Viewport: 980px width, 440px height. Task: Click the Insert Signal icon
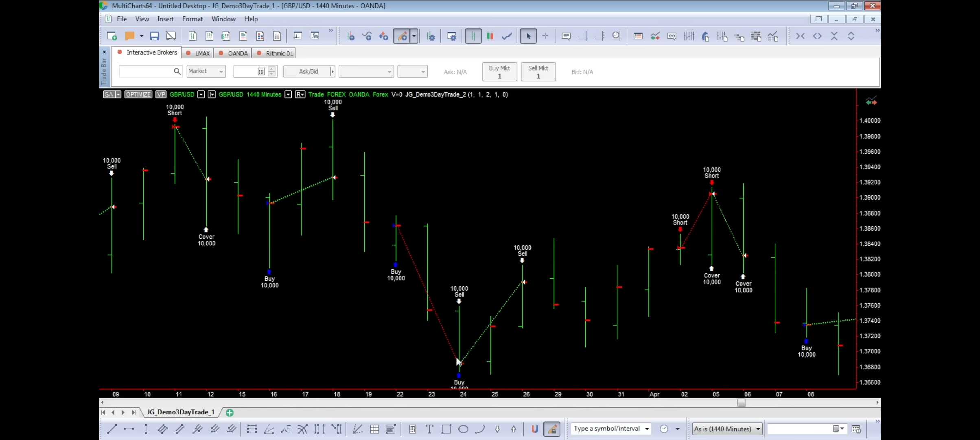click(383, 36)
